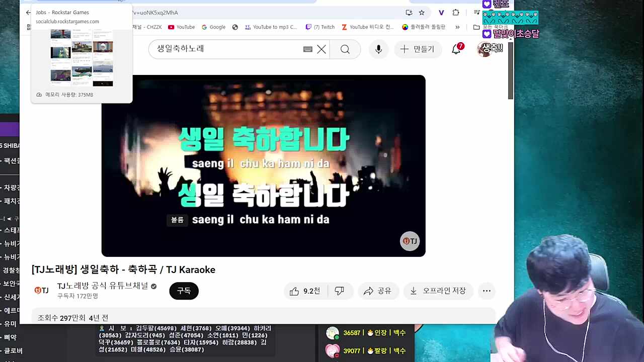The height and width of the screenshot is (362, 644).
Task: Open the extensions puzzle icon
Action: [456, 13]
